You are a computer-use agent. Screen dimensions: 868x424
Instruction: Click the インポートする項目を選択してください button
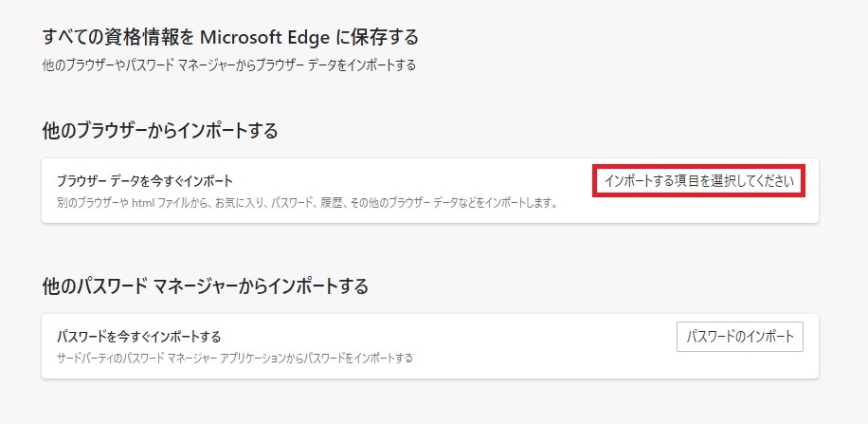698,180
